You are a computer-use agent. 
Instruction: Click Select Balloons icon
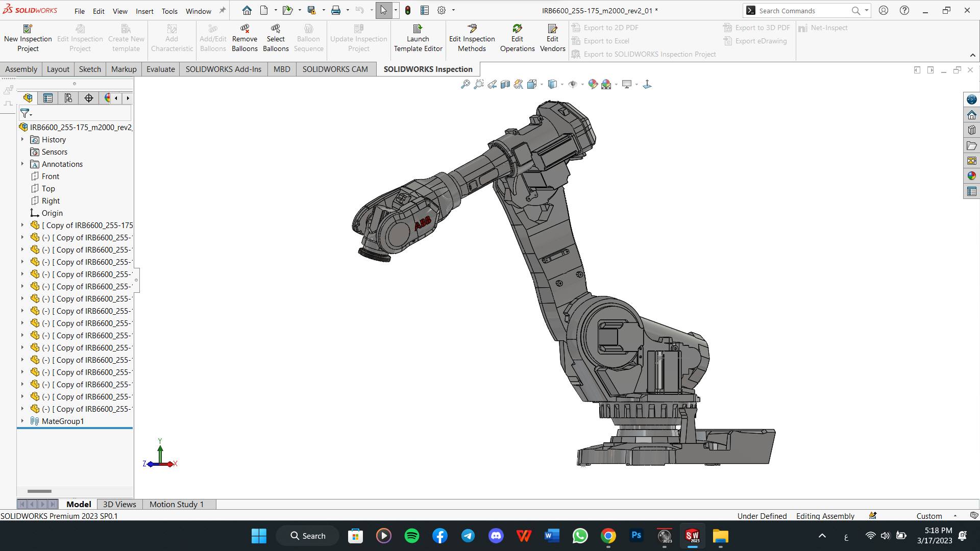[x=276, y=29]
